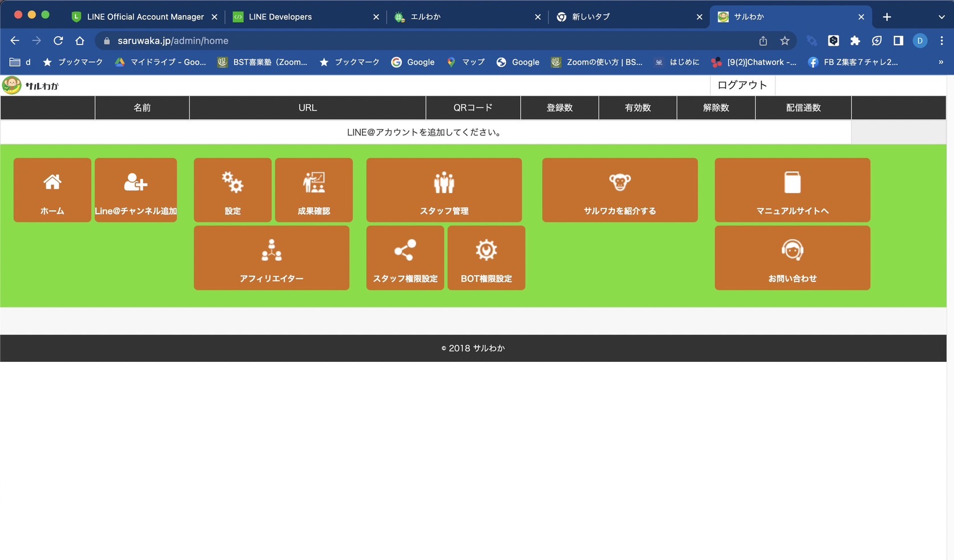
Task: Open the サルワカを紹介する monkey tile
Action: pyautogui.click(x=620, y=190)
